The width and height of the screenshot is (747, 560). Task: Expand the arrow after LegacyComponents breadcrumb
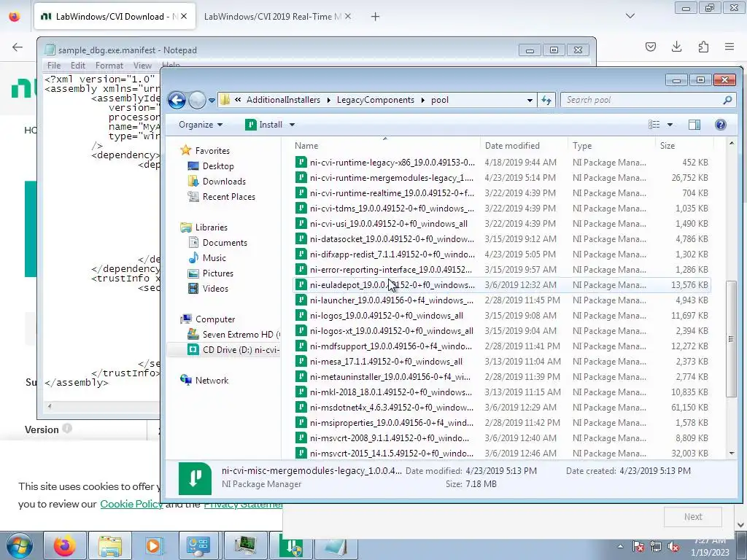(x=422, y=101)
